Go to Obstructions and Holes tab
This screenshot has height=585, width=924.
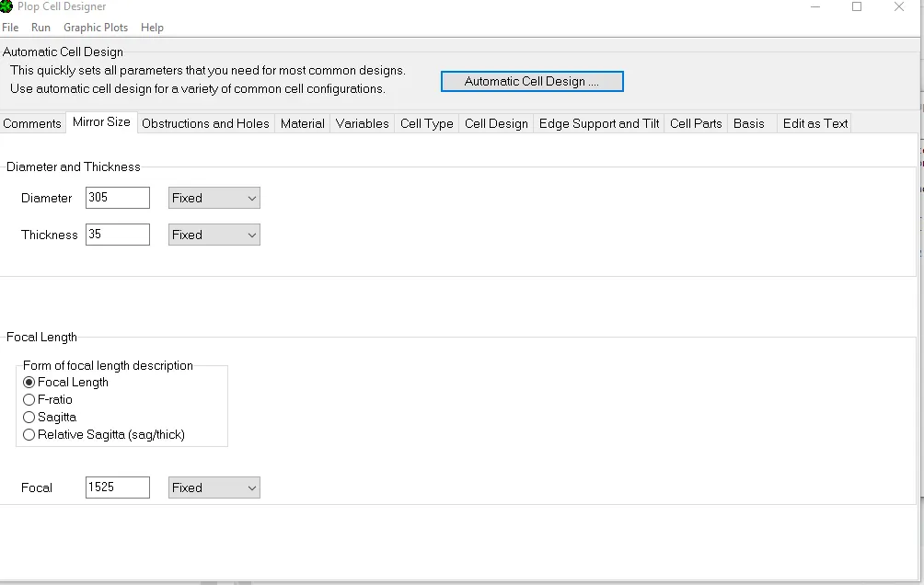(205, 123)
